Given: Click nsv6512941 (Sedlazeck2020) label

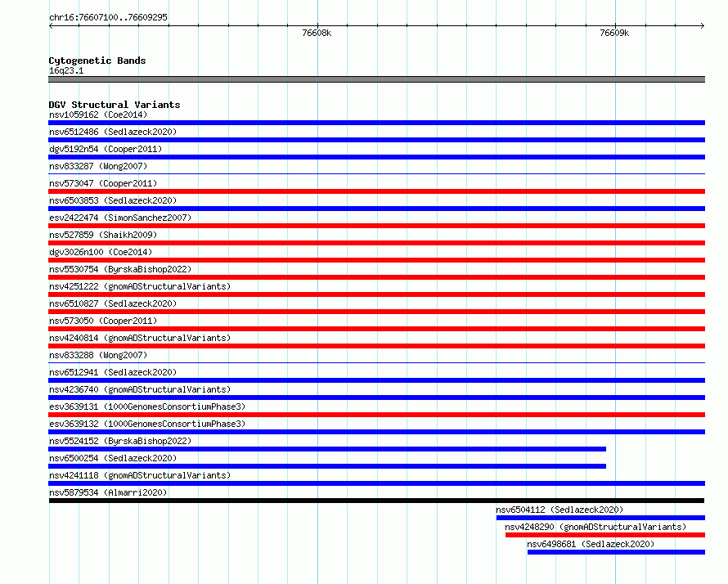Looking at the screenshot, I should pos(113,372).
